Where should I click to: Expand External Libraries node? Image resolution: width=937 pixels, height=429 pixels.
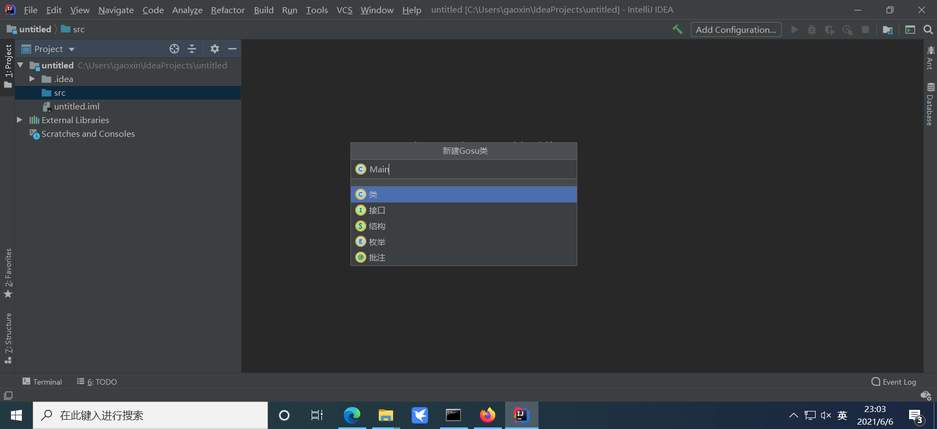pos(19,120)
